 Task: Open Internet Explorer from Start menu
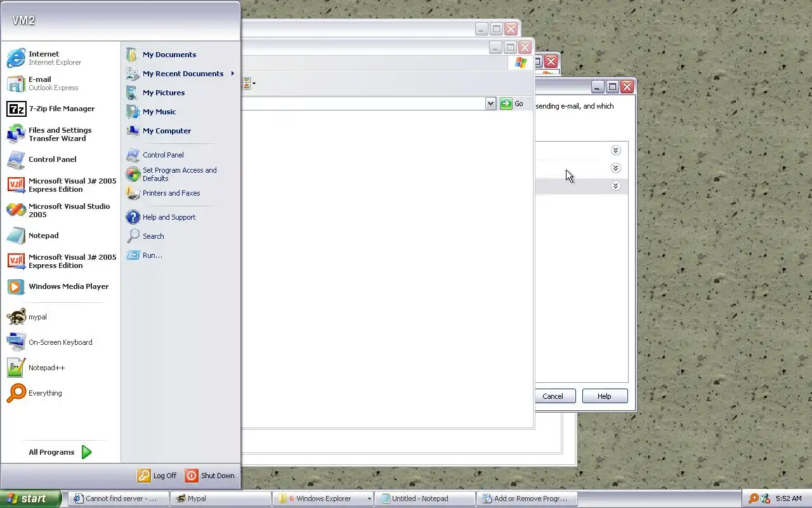(x=61, y=58)
